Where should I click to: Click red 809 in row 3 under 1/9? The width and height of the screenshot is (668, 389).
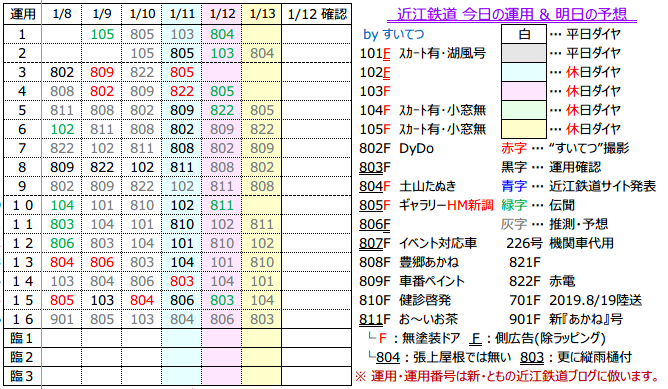(x=102, y=72)
